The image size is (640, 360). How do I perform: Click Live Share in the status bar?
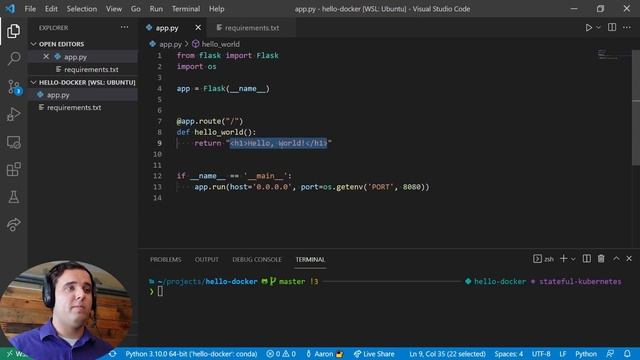(x=374, y=354)
